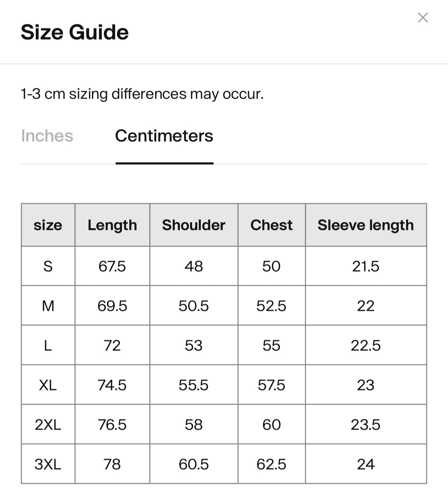Screen dimensions: 448x496
Task: Click the Size Guide heading
Action: 75,32
